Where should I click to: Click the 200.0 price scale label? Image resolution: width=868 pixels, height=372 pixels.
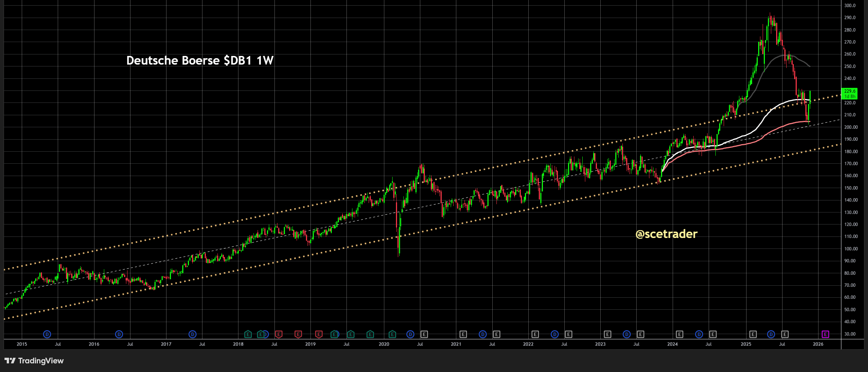pyautogui.click(x=850, y=127)
